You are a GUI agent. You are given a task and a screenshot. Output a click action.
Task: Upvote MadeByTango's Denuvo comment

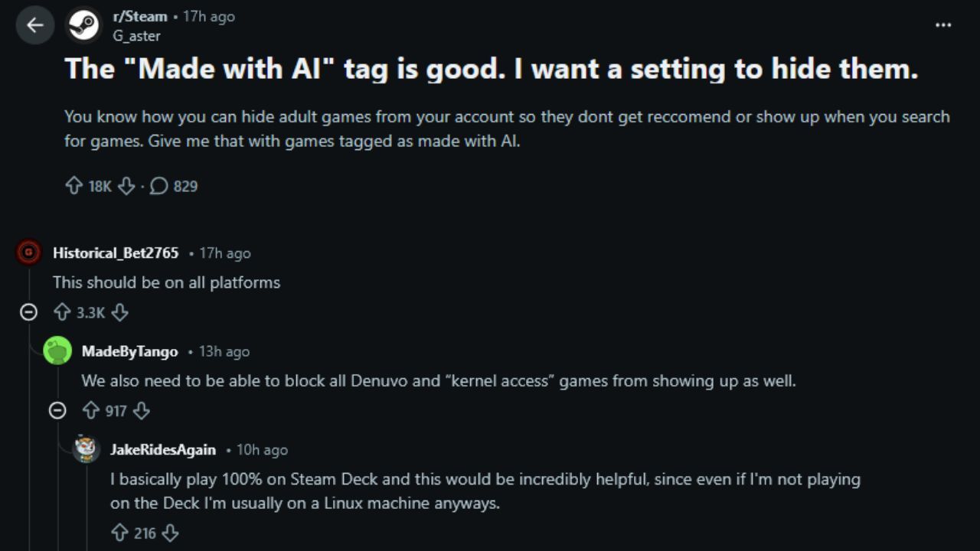tap(91, 411)
